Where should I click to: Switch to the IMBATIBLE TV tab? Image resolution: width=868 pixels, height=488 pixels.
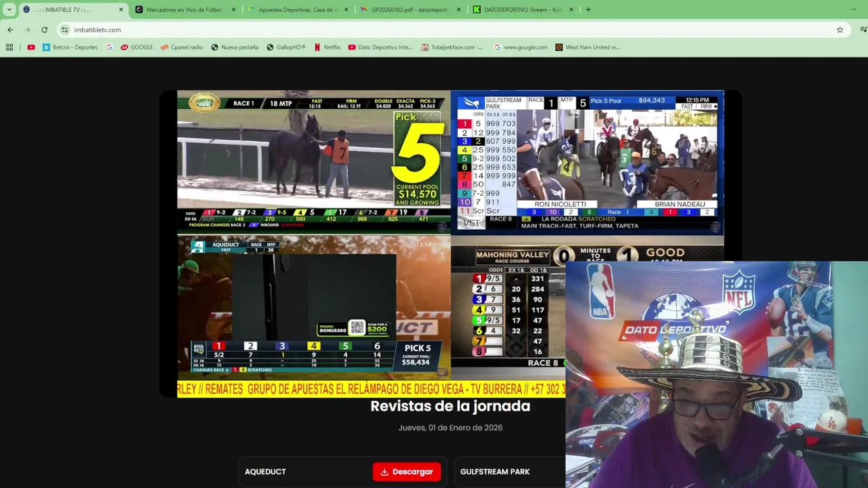point(72,9)
